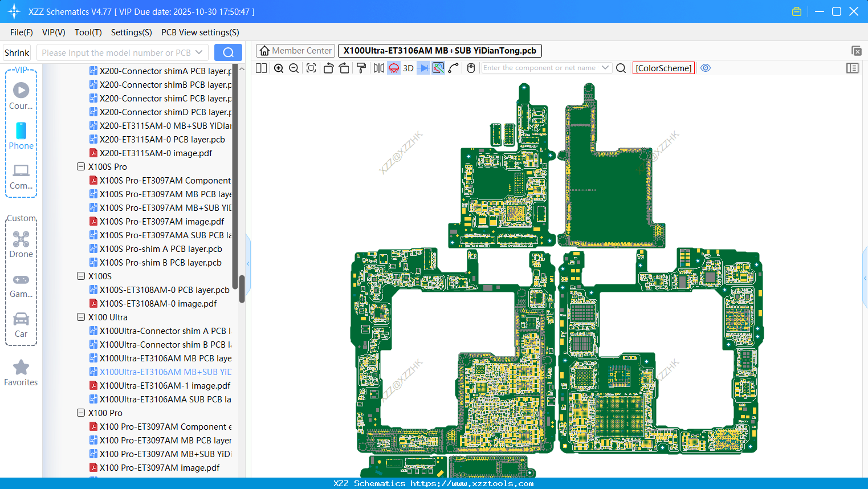This screenshot has width=868, height=489.
Task: Click the mirror flip board icon
Action: click(378, 68)
